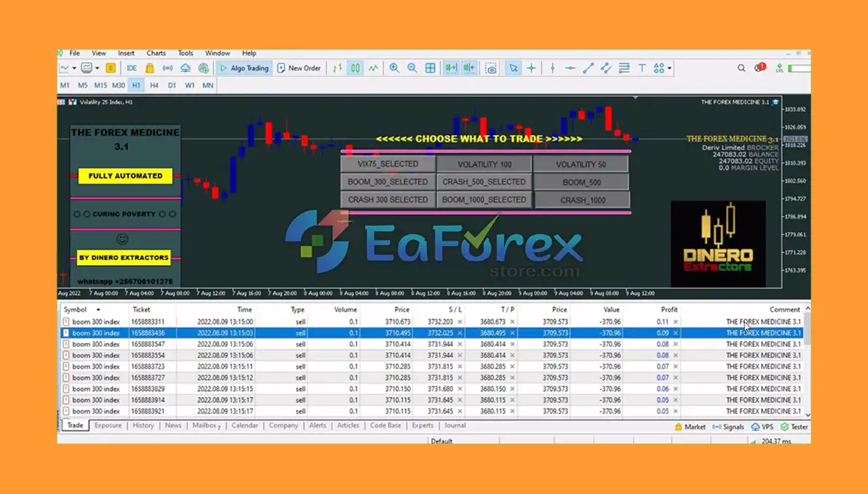868x494 pixels.
Task: Select the M5 timeframe
Action: coord(83,85)
